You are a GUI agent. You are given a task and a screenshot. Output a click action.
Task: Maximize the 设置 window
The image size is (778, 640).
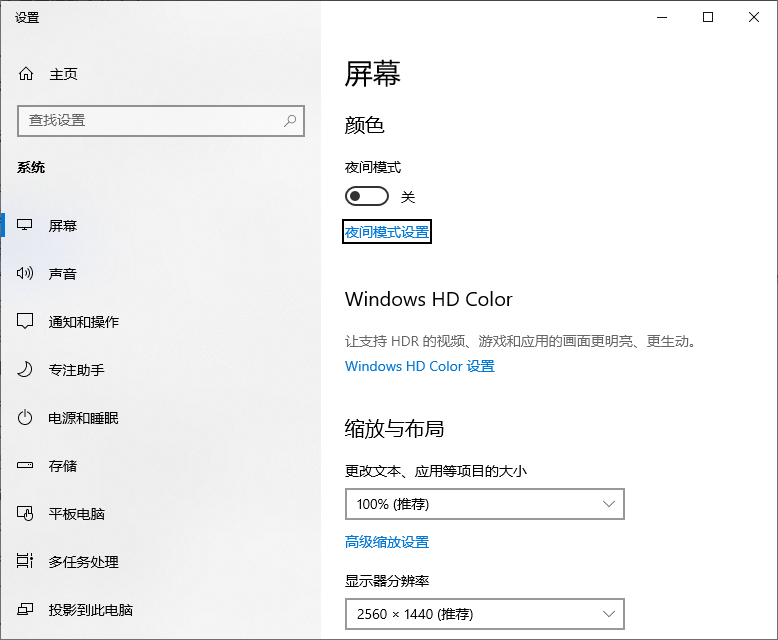point(708,17)
